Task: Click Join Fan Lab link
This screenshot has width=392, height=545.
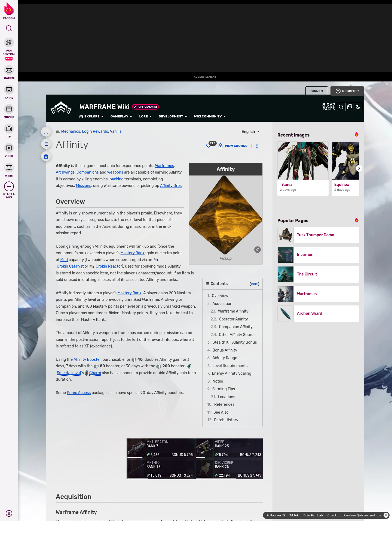Action: click(x=313, y=515)
